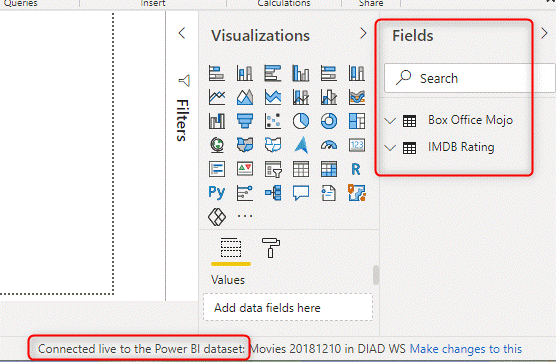Viewport: 556px width, 362px height.
Task: Add a Pie chart visual
Action: (x=301, y=121)
